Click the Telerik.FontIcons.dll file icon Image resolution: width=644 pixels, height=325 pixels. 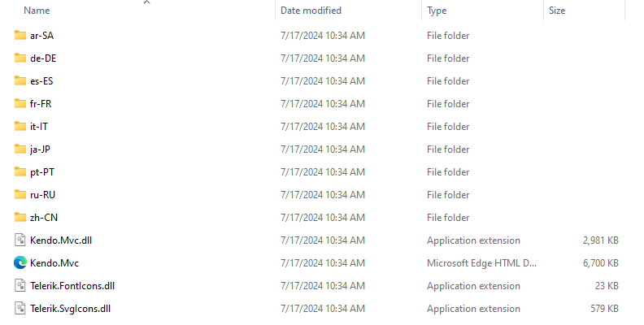coord(20,286)
